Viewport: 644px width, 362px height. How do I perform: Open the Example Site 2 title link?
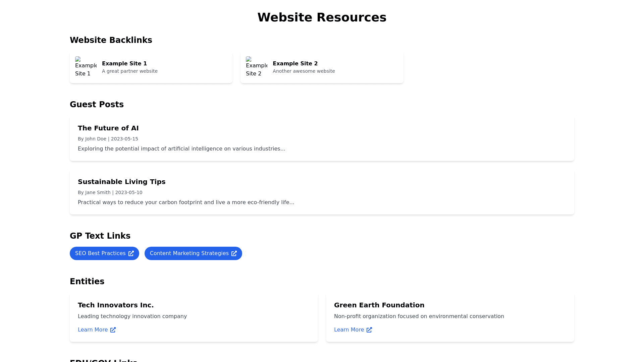[295, 64]
